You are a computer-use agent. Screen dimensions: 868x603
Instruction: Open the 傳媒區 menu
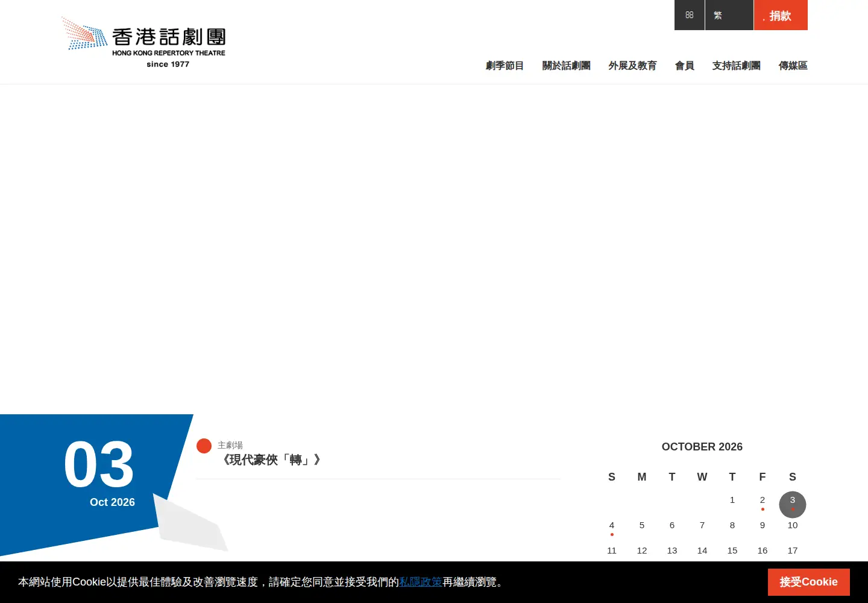[x=793, y=66]
